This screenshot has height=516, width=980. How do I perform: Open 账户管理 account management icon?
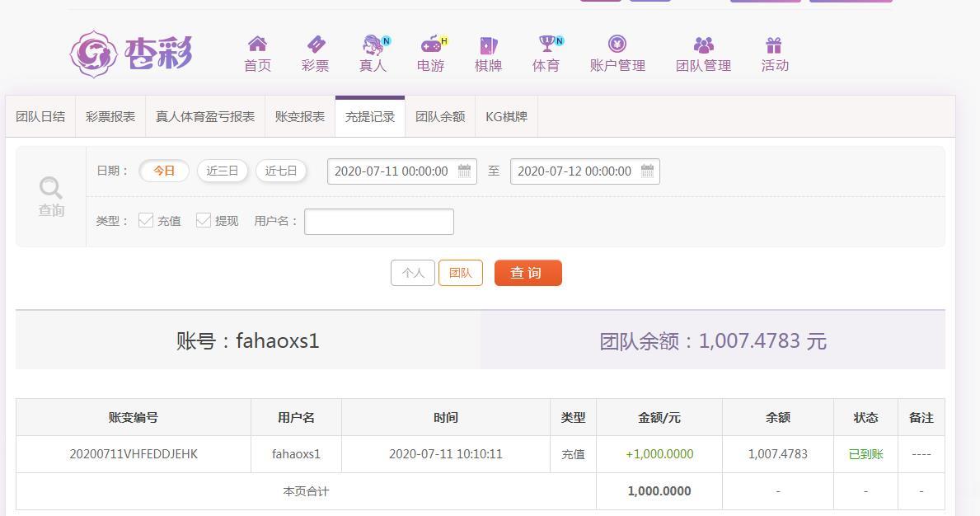(x=617, y=44)
